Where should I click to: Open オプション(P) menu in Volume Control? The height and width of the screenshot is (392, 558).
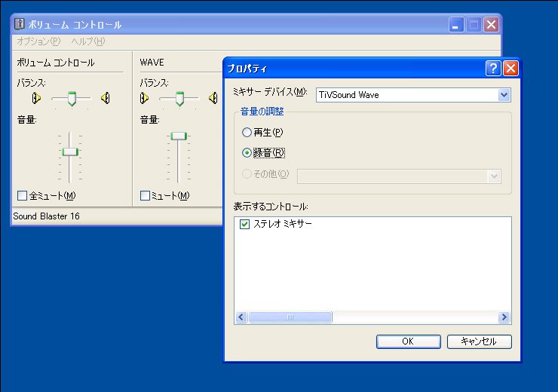38,41
